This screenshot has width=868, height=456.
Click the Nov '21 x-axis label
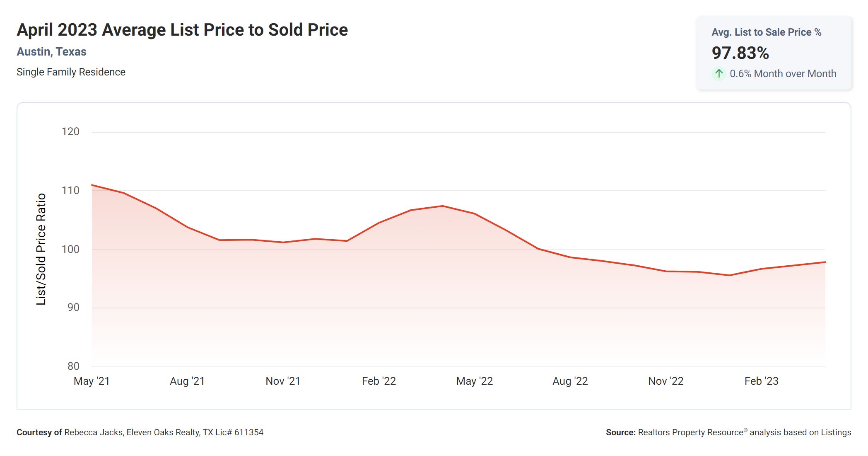(x=283, y=381)
